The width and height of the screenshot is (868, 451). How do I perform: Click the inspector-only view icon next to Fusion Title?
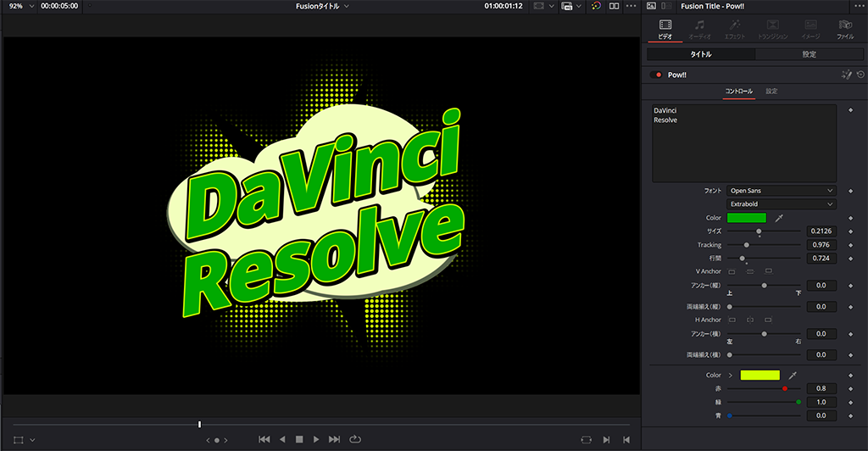[652, 6]
